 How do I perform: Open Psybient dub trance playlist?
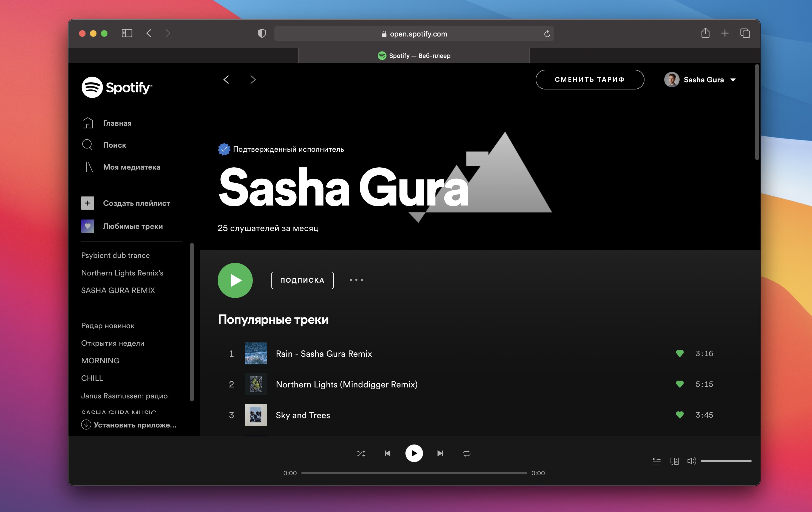click(x=115, y=255)
